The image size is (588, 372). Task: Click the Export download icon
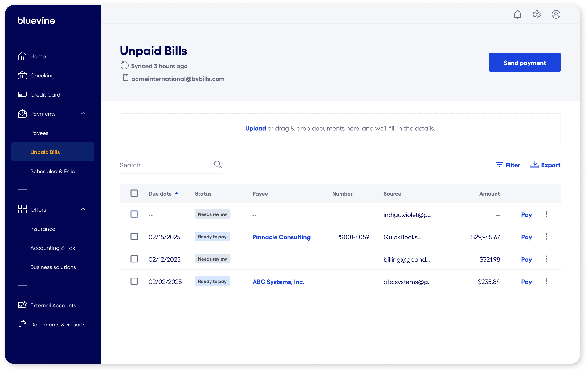[535, 165]
